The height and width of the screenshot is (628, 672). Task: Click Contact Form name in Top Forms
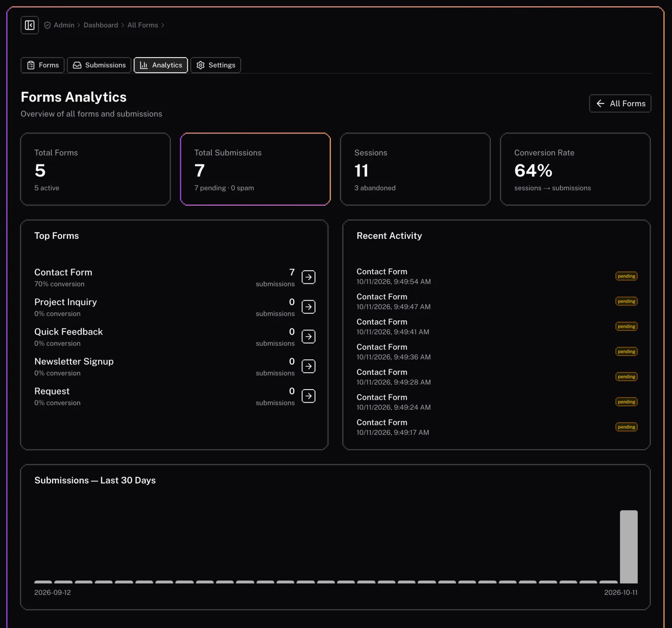63,272
